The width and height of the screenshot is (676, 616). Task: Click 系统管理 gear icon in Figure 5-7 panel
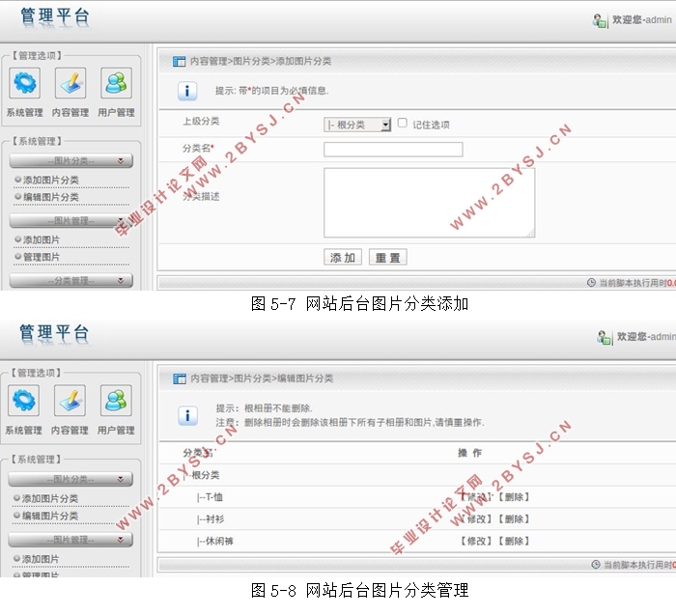[x=24, y=83]
